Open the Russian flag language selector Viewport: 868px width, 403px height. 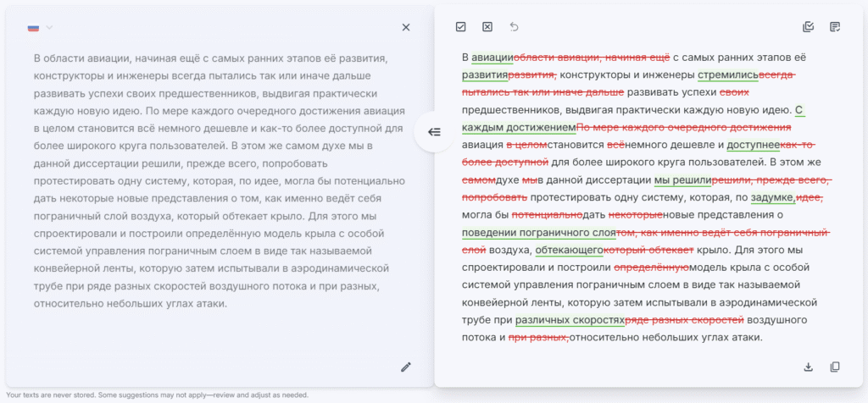coord(34,28)
